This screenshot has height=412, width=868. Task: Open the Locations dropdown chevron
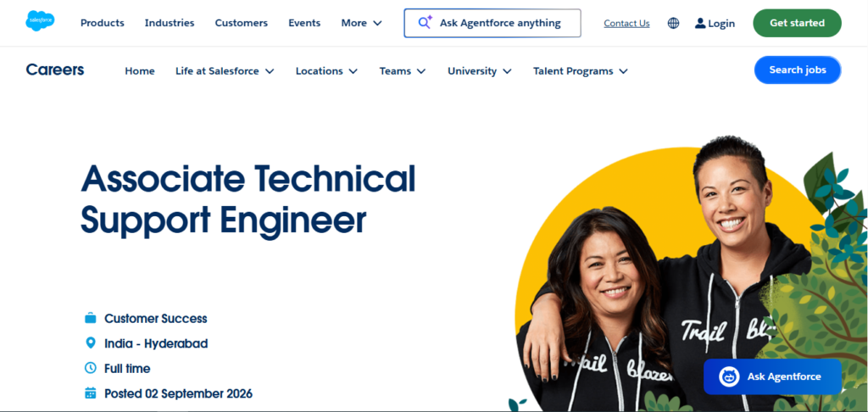[353, 71]
